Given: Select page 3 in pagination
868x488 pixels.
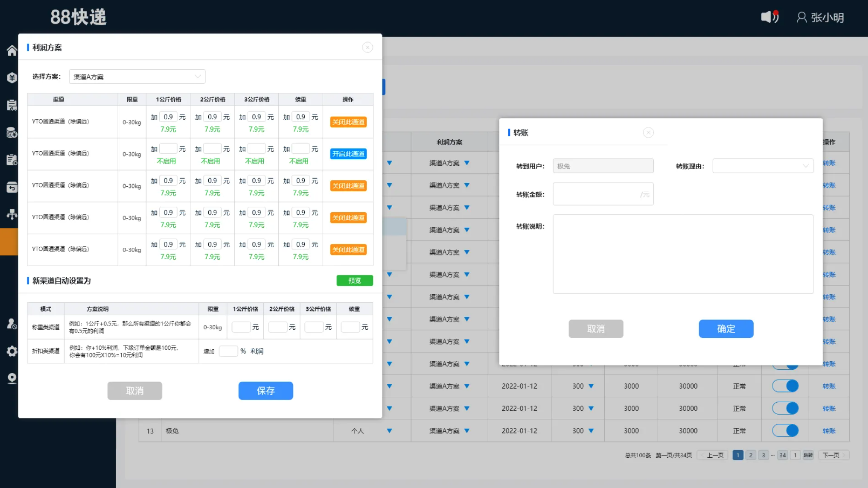Looking at the screenshot, I should tap(763, 455).
